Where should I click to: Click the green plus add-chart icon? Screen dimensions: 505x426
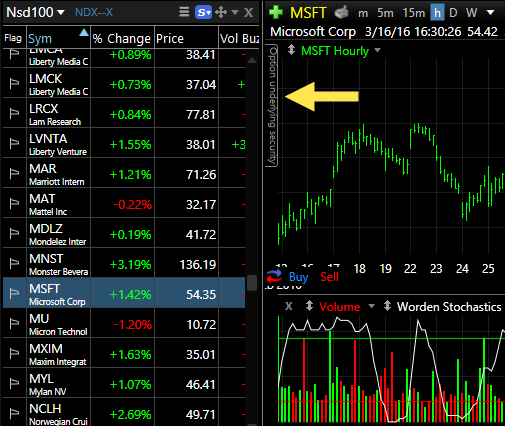coord(276,12)
